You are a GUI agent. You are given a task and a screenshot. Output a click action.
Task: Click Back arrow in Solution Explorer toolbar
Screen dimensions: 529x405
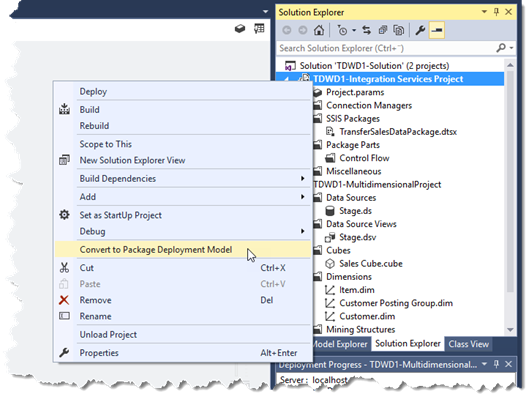pos(287,30)
